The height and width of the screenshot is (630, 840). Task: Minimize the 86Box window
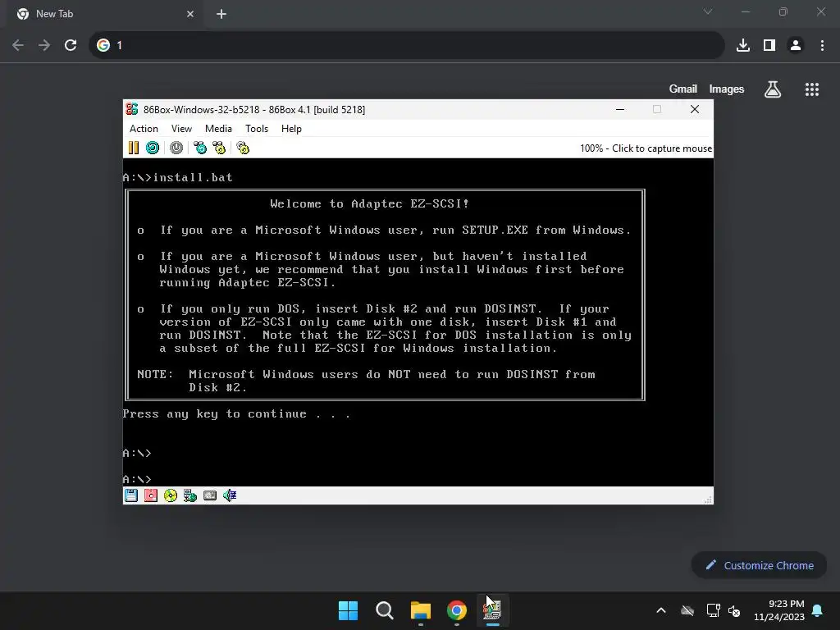point(620,109)
